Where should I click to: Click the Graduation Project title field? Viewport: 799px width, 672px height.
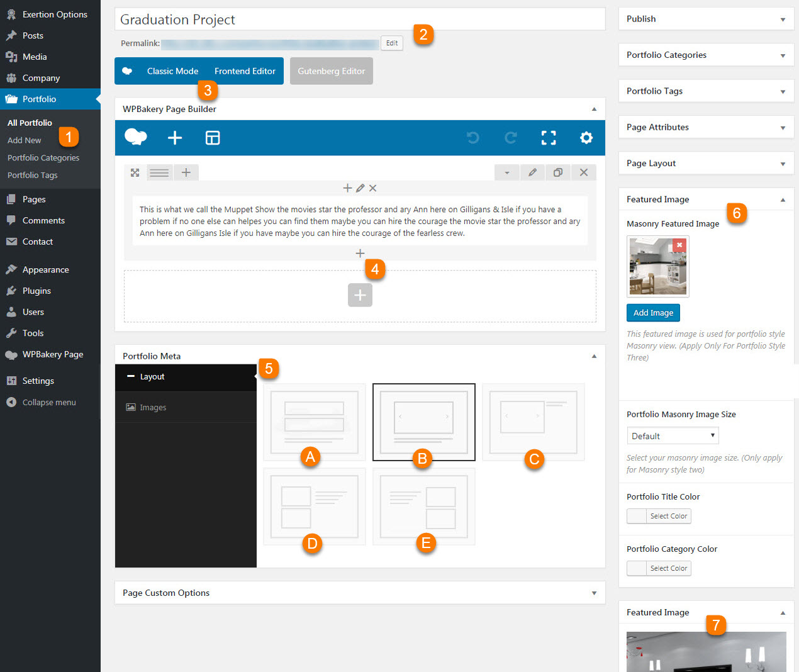click(359, 20)
